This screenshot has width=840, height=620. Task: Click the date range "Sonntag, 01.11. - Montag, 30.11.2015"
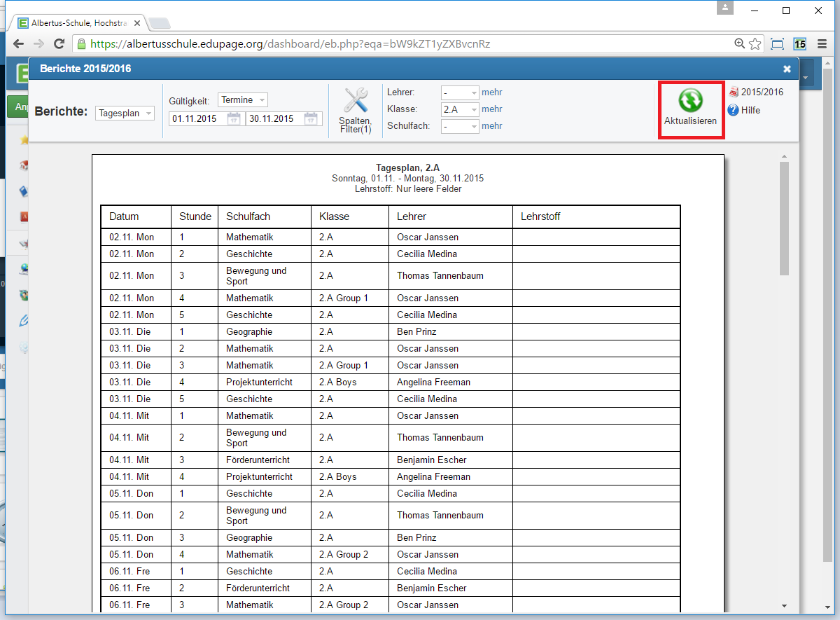click(407, 179)
